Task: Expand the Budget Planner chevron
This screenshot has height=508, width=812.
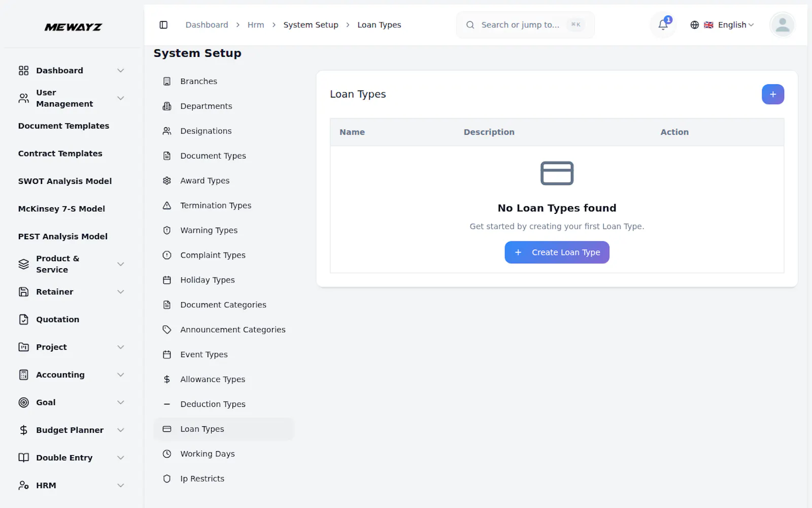Action: click(x=121, y=430)
